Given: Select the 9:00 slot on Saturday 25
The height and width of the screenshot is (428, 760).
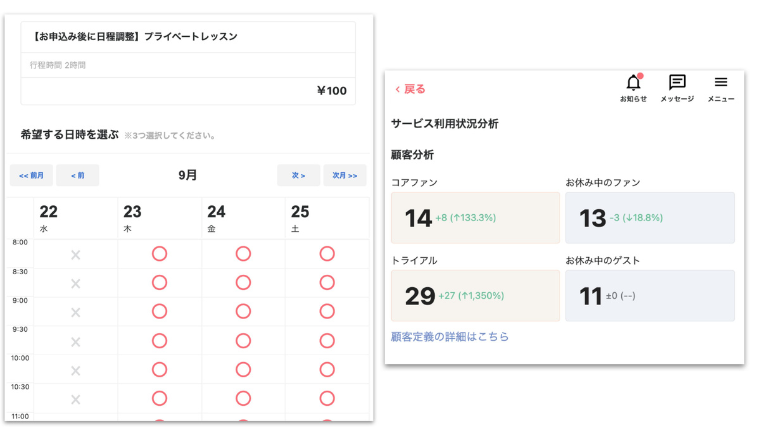Looking at the screenshot, I should coord(327,311).
